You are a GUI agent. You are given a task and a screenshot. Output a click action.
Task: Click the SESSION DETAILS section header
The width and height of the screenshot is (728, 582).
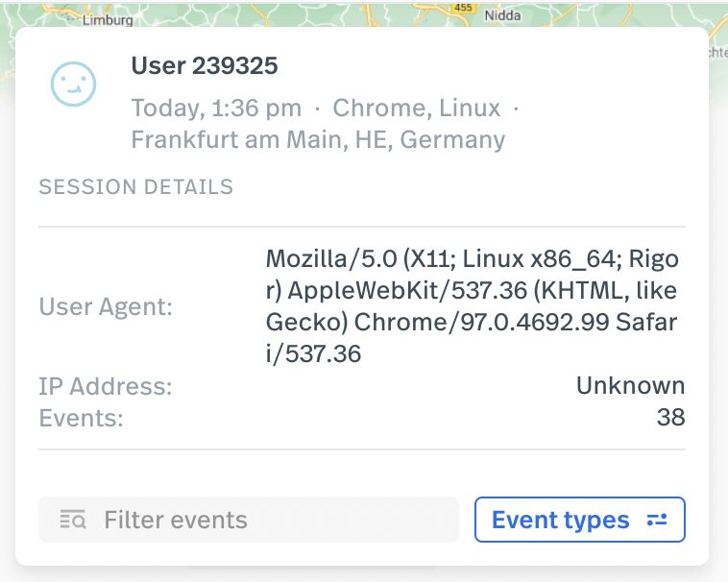[x=136, y=187]
